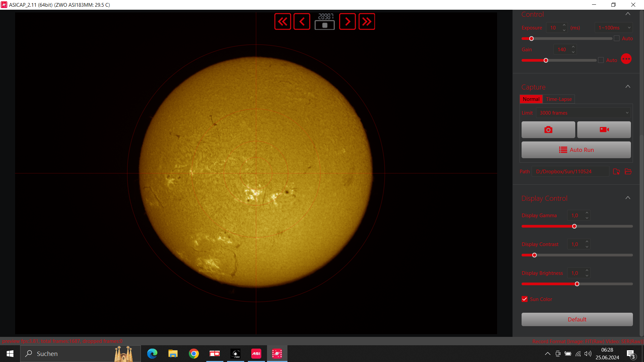This screenshot has width=644, height=362.
Task: Click the capture Path field
Action: (x=570, y=172)
